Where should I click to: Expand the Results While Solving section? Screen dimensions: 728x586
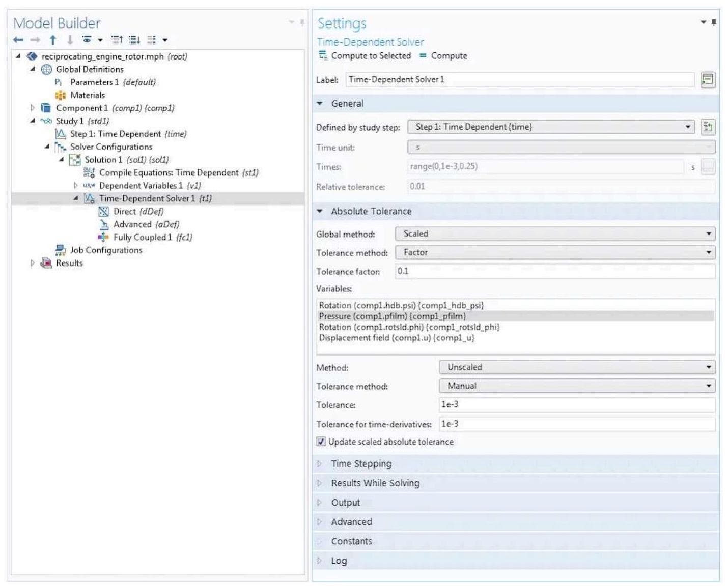click(x=375, y=483)
